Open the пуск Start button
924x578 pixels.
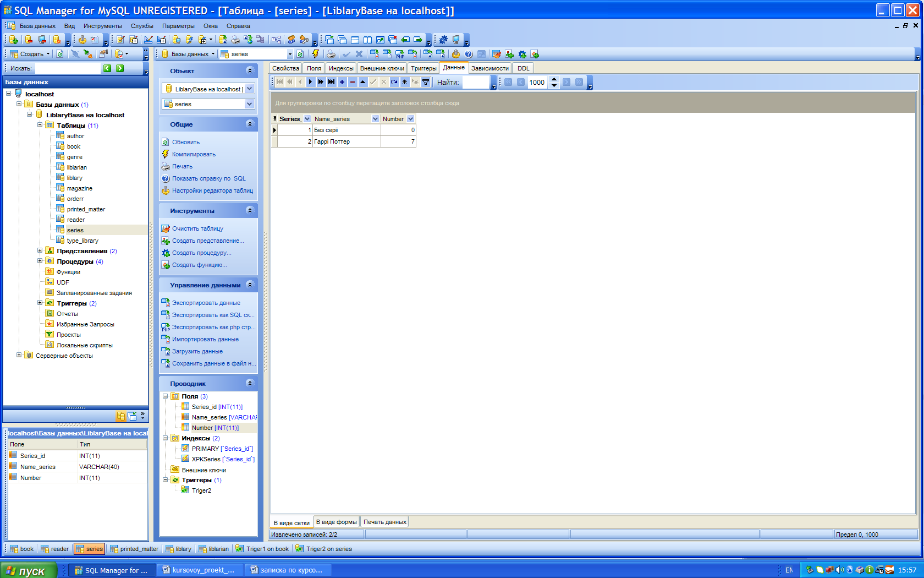pyautogui.click(x=29, y=570)
